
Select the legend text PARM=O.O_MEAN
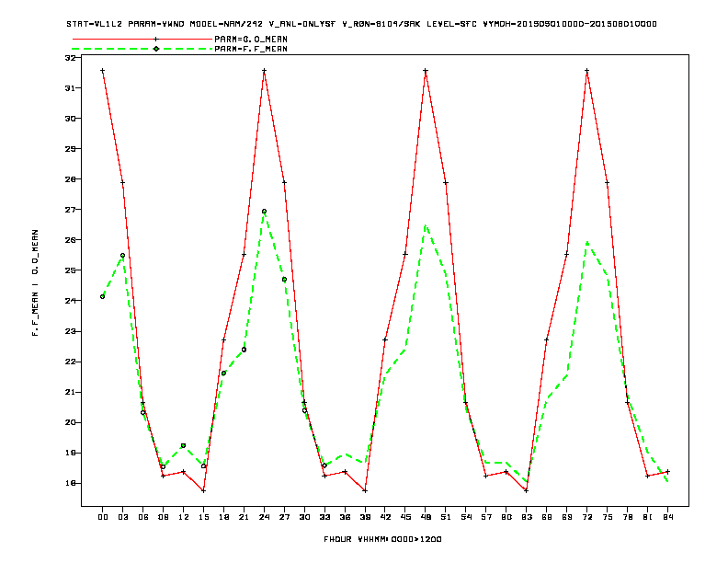point(251,39)
